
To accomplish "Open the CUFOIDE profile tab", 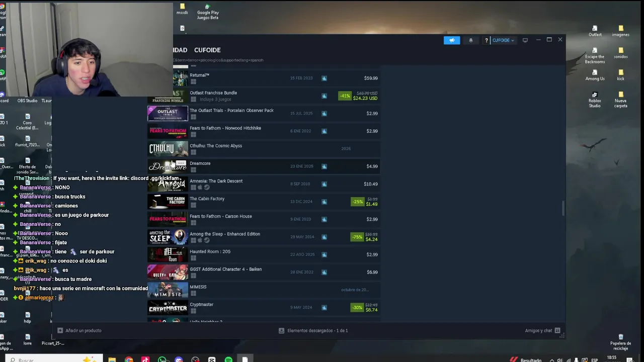I will [207, 50].
